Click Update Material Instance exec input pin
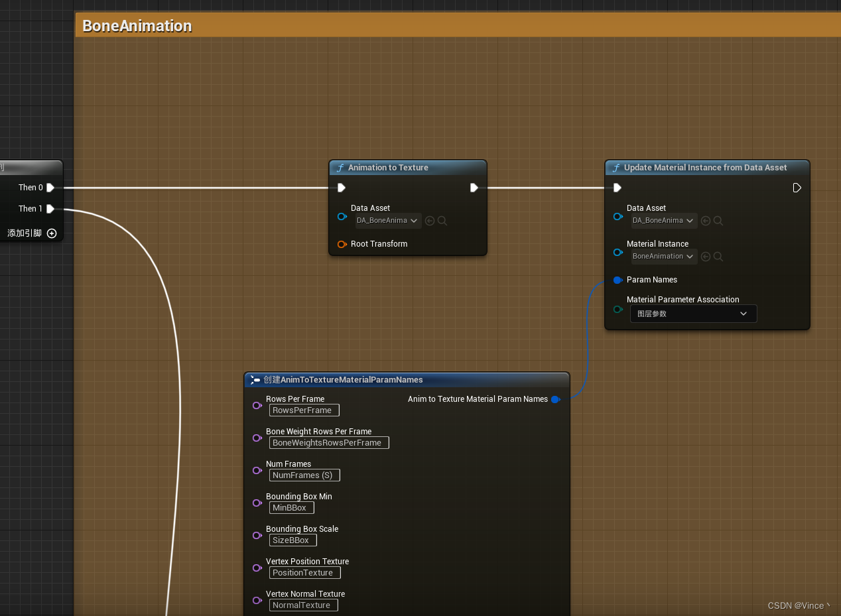 coord(617,188)
